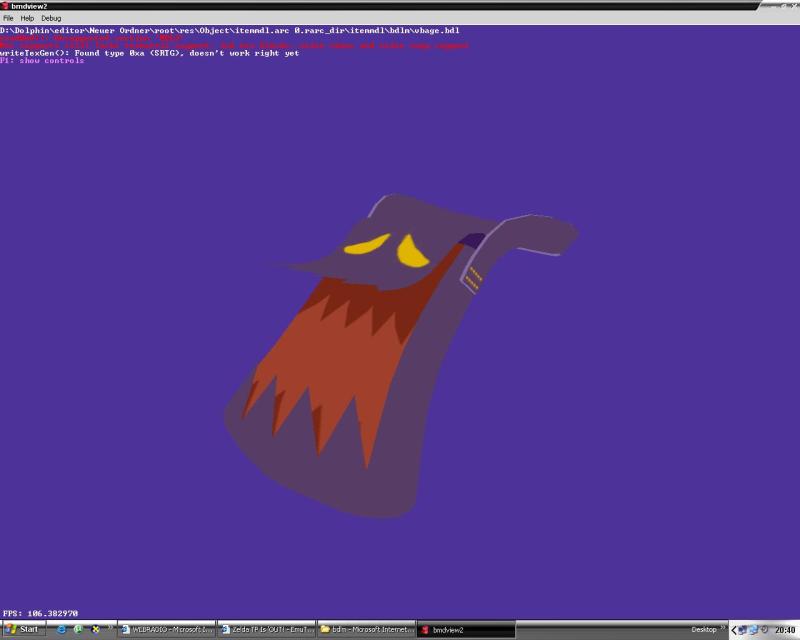Image resolution: width=800 pixels, height=640 pixels.
Task: Switch to the WLBRADIO taskbar window
Action: coord(167,630)
